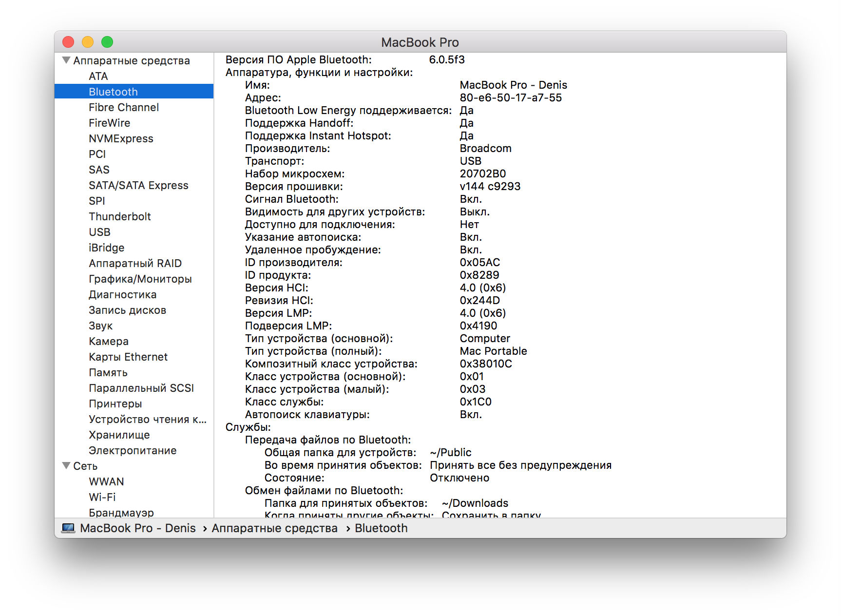Viewport: 841px width, 616px height.
Task: Click MacBook Pro - Denis in path bar
Action: [x=138, y=528]
